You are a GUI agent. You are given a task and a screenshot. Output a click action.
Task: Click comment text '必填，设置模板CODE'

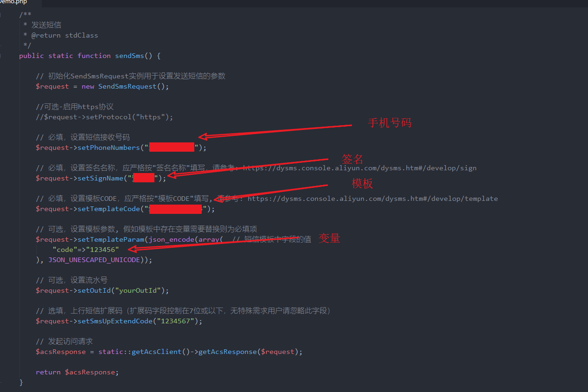tap(83, 199)
